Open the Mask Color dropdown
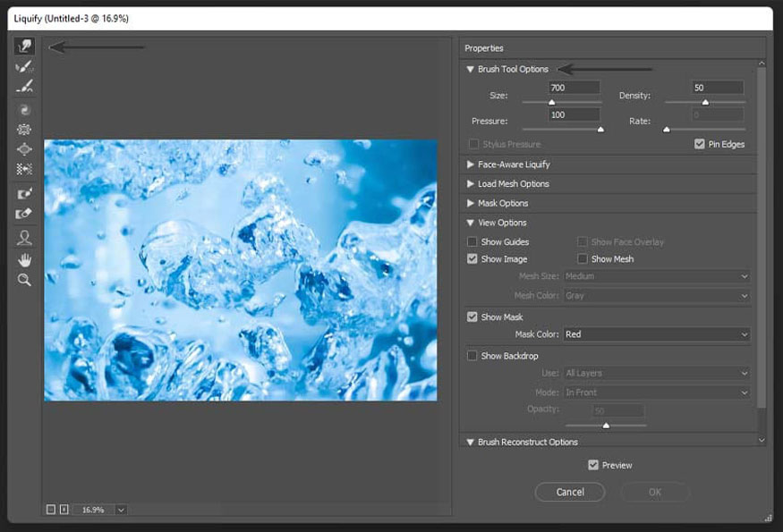 click(x=657, y=334)
